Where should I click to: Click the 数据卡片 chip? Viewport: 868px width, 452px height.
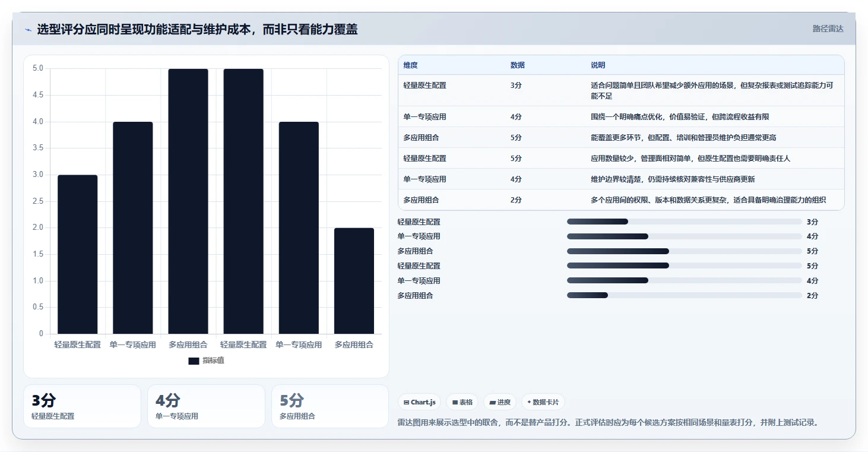tap(543, 402)
